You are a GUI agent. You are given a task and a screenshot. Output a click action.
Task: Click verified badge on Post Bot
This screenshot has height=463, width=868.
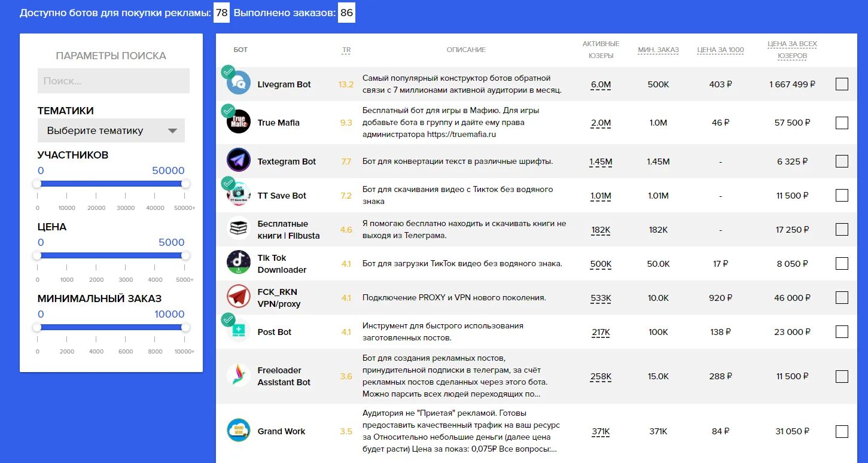[x=227, y=319]
